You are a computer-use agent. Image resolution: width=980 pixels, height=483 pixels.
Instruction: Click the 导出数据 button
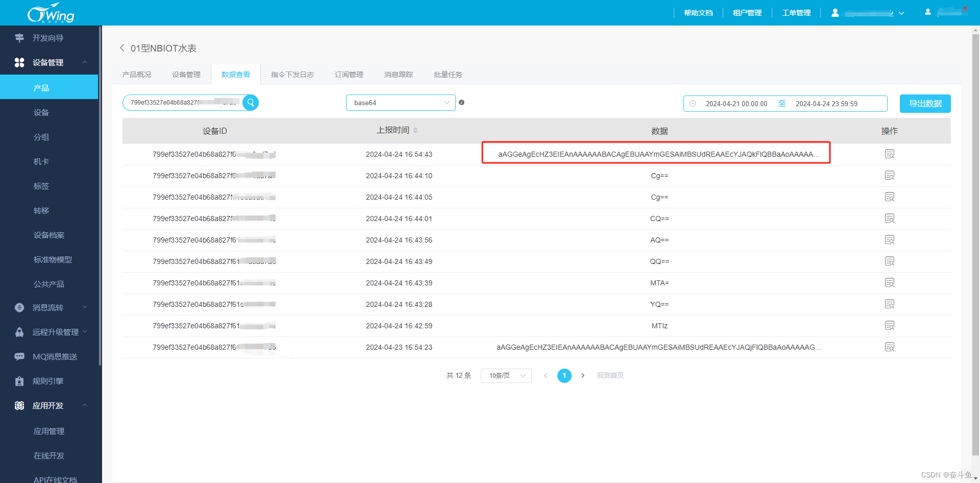(x=925, y=104)
